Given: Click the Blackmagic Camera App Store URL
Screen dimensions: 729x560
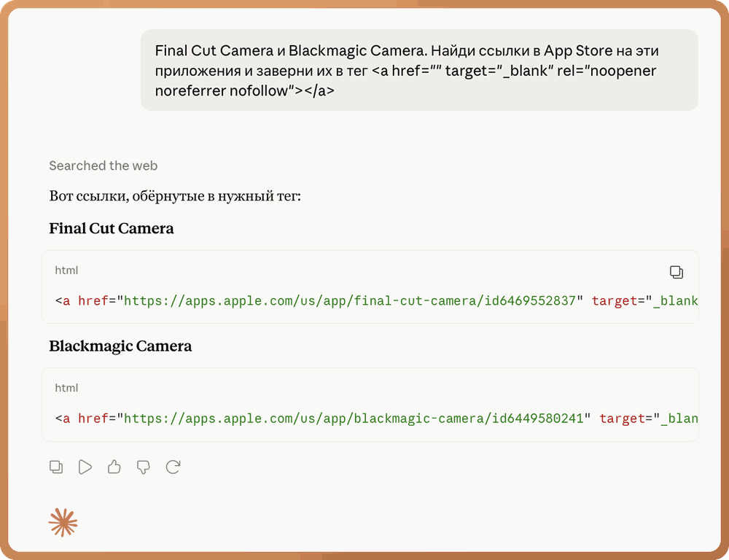Looking at the screenshot, I should coord(354,419).
